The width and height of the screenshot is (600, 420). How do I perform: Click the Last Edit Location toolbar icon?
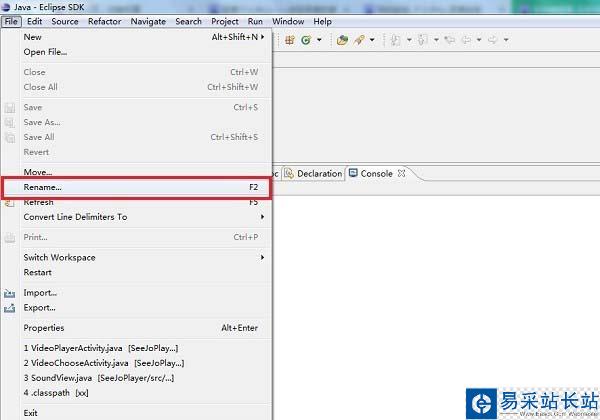(450, 40)
